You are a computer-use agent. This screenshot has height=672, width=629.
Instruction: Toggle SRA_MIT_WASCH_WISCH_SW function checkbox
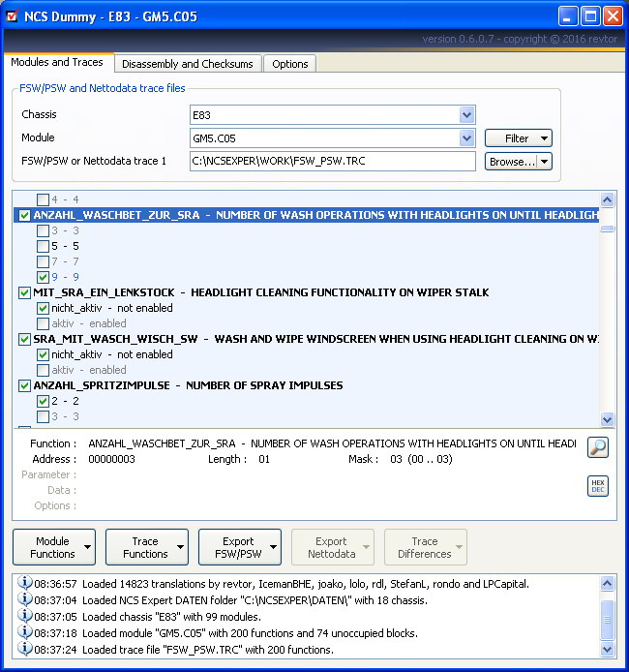pos(24,339)
